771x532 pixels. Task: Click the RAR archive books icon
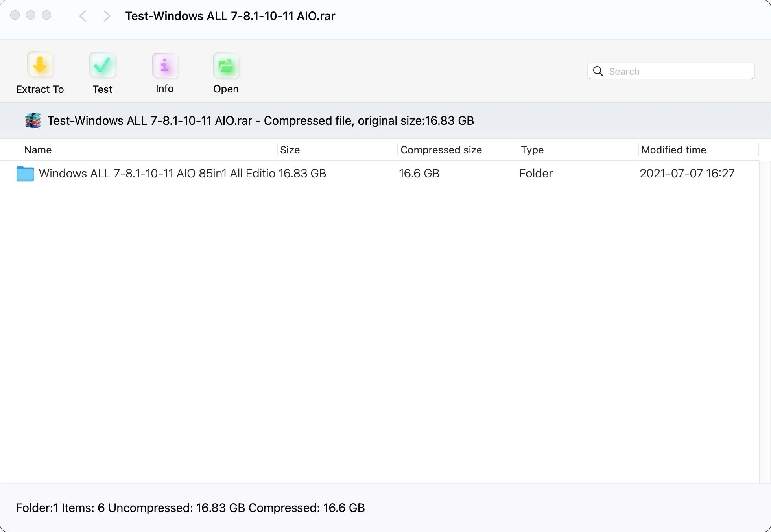[33, 120]
